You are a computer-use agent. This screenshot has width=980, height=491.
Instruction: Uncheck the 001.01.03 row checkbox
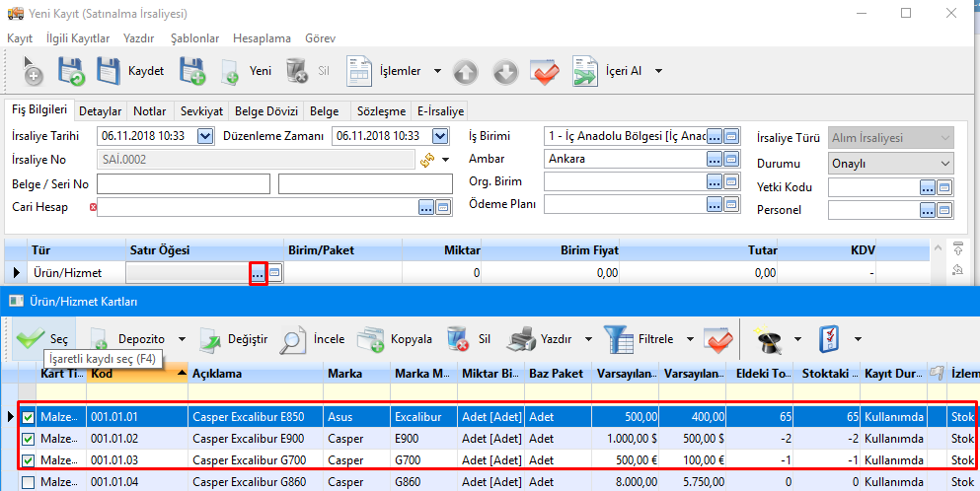point(28,460)
